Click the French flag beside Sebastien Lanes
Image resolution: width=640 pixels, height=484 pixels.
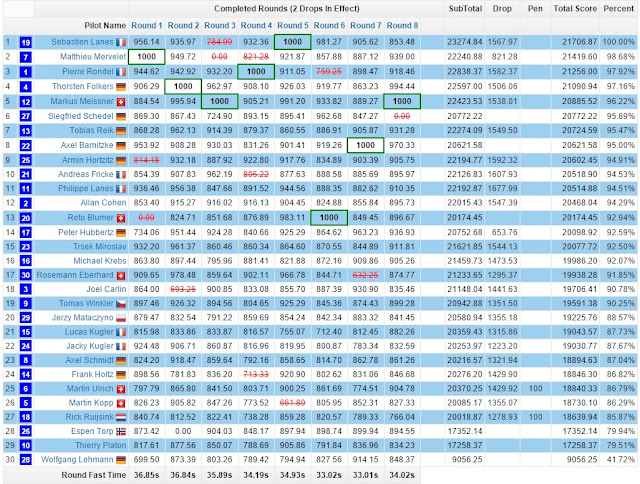click(x=121, y=42)
